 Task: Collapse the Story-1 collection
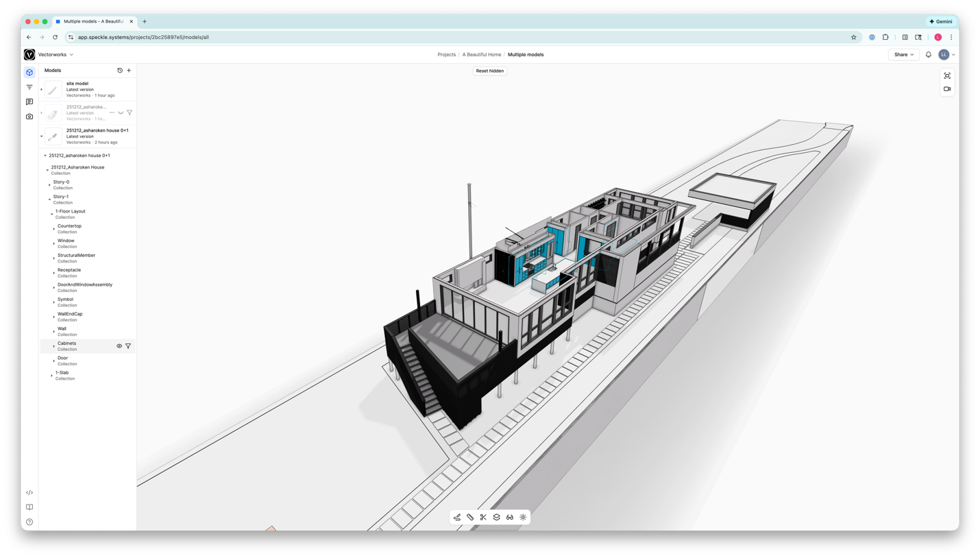pyautogui.click(x=49, y=199)
